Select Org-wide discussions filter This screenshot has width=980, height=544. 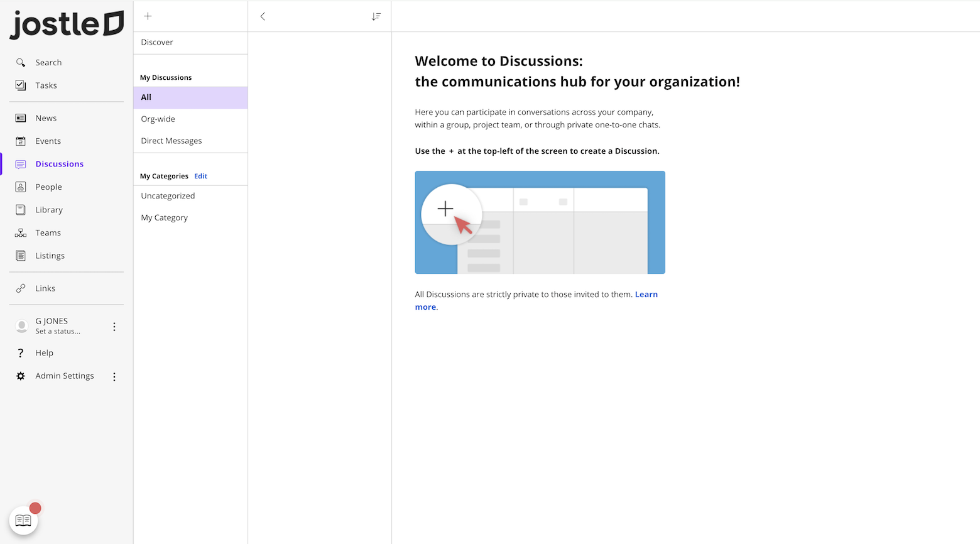(x=158, y=119)
